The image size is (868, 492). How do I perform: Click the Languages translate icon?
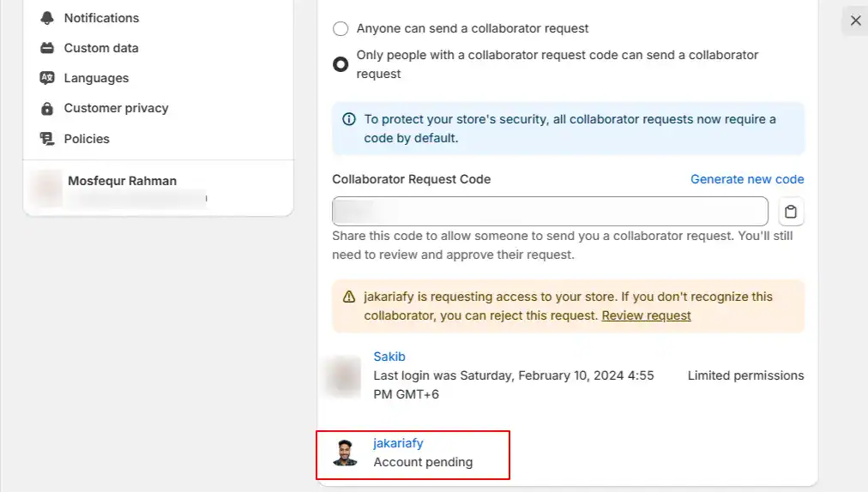(x=47, y=78)
